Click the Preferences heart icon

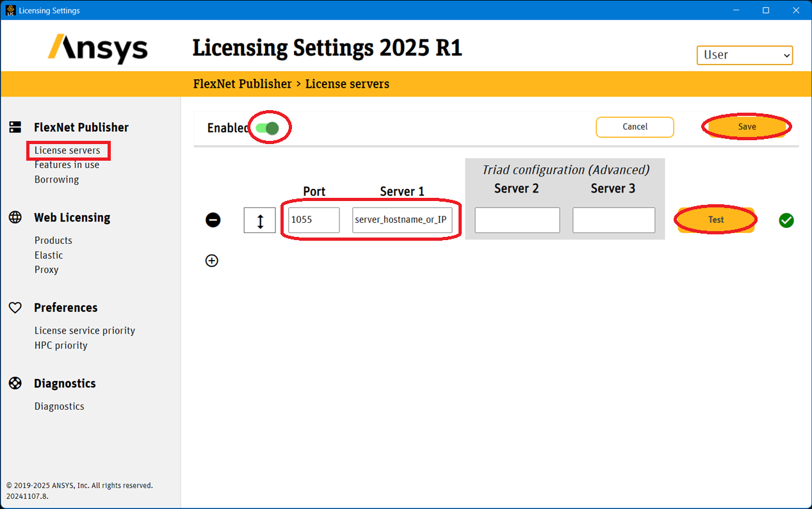(x=15, y=308)
